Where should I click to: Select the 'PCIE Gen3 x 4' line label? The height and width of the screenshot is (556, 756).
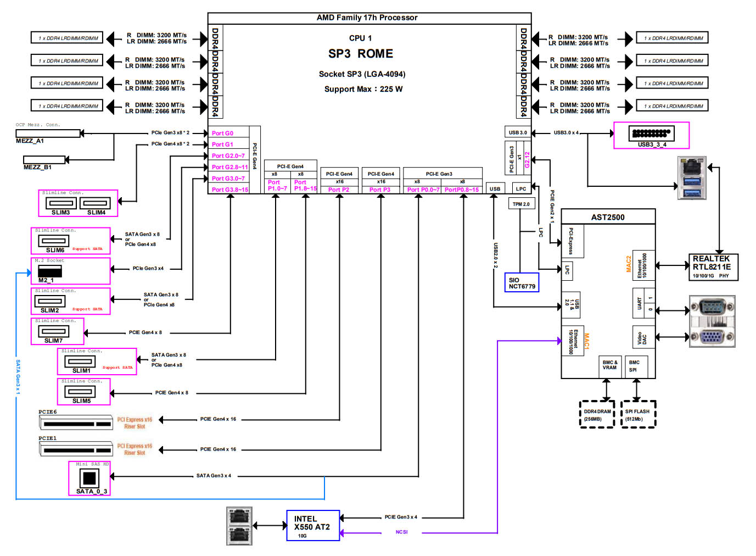(401, 517)
